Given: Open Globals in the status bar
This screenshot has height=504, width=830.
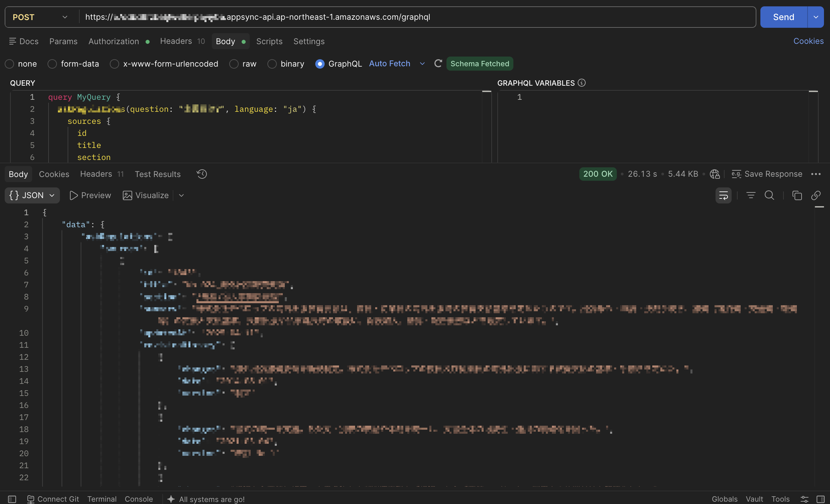Looking at the screenshot, I should coord(724,499).
